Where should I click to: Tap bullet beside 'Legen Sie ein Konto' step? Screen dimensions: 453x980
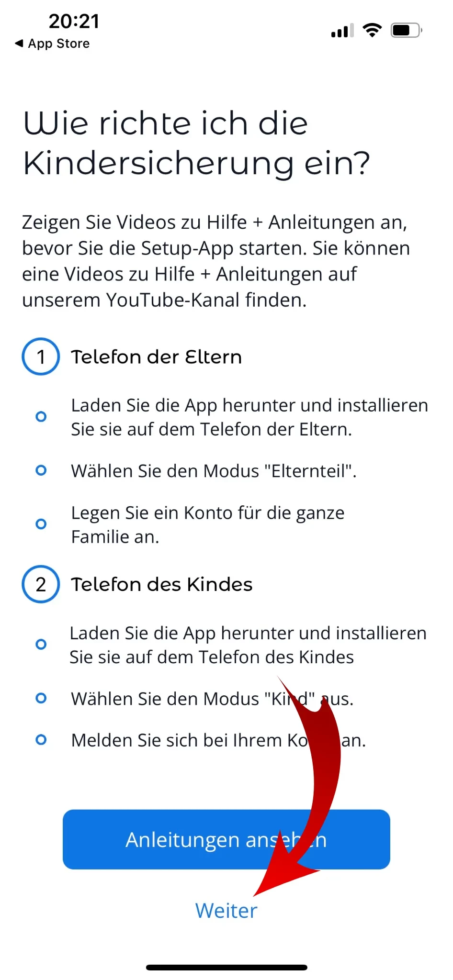click(41, 524)
